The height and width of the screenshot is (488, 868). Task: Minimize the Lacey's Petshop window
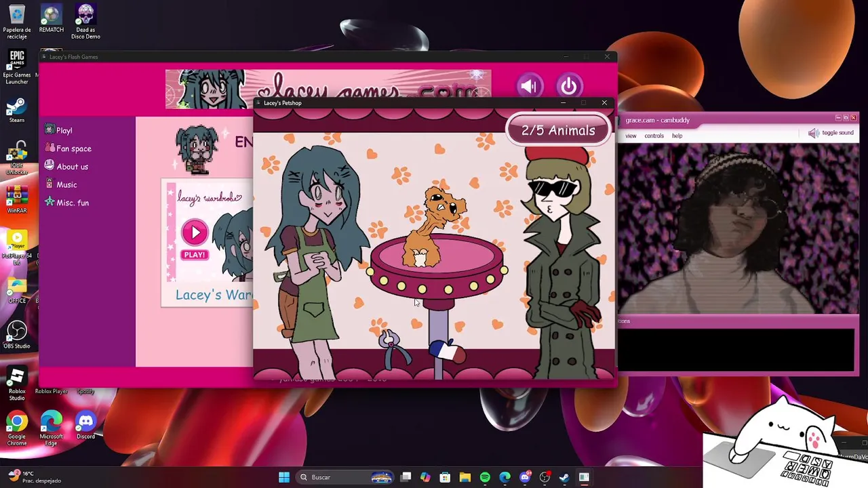pos(563,102)
